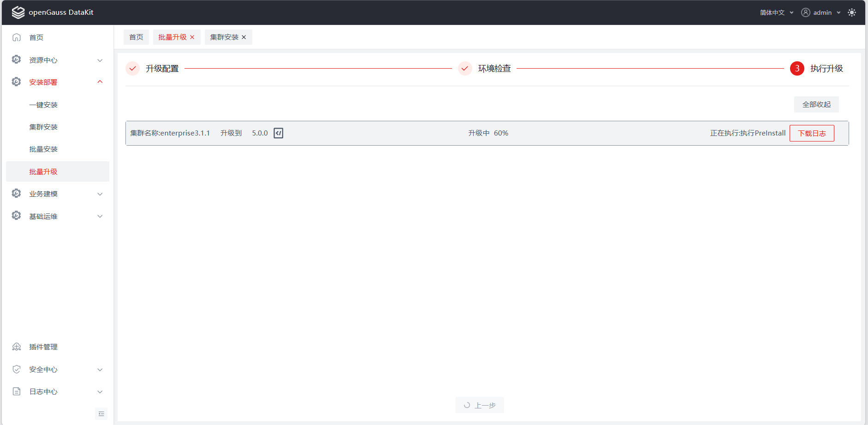Screen dimensions: 868x425
Task: Click the 环境检查 step in progress stepper
Action: pyautogui.click(x=494, y=69)
